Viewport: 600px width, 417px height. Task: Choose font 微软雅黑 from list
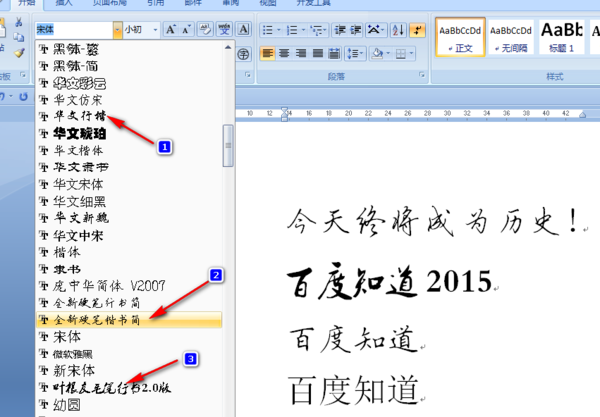coord(129,354)
